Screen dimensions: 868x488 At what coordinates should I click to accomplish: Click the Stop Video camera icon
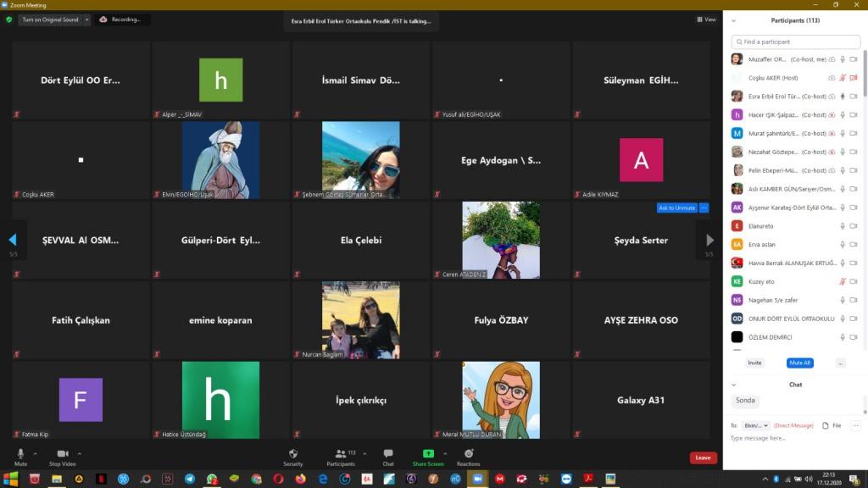click(x=63, y=454)
